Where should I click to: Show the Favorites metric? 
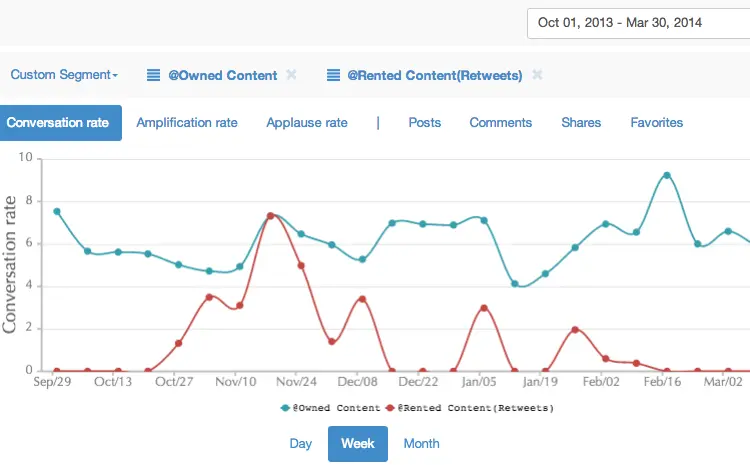click(x=657, y=123)
